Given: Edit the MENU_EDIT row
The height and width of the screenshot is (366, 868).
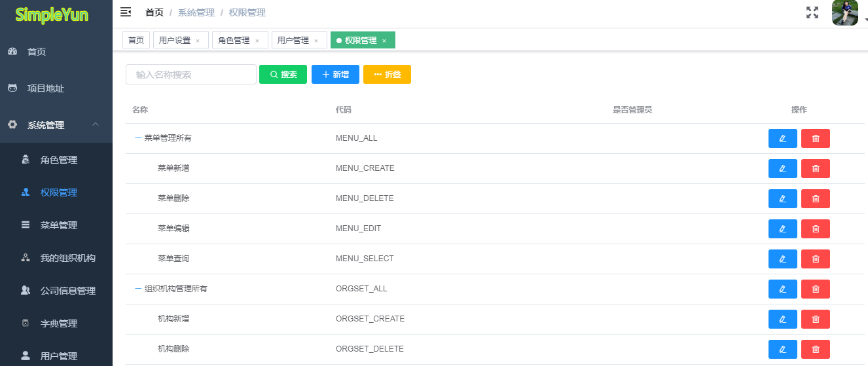Looking at the screenshot, I should pyautogui.click(x=783, y=229).
